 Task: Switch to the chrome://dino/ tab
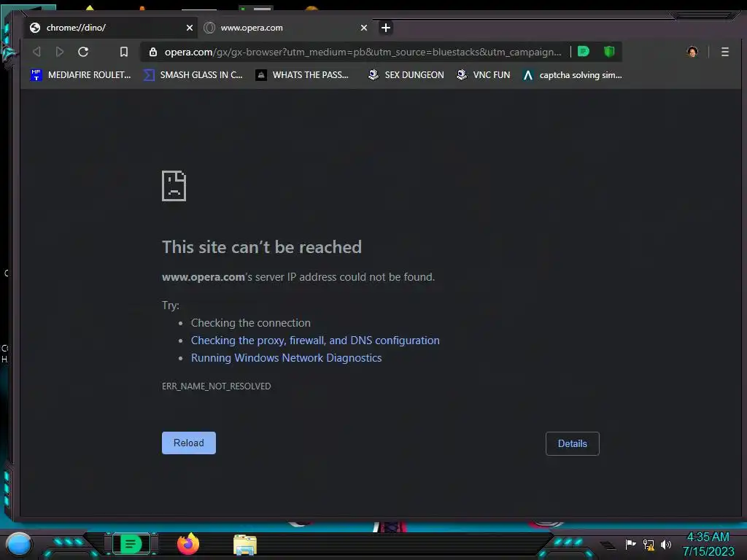coord(112,28)
